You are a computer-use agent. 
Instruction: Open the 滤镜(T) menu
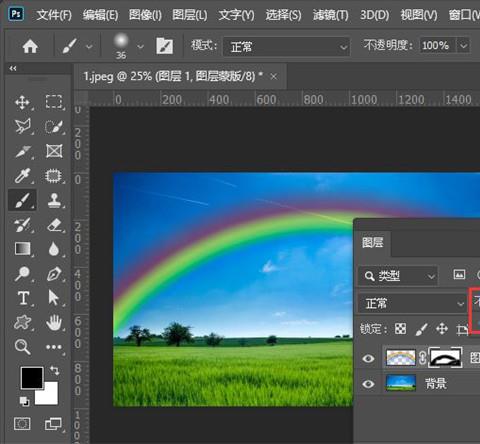[330, 15]
